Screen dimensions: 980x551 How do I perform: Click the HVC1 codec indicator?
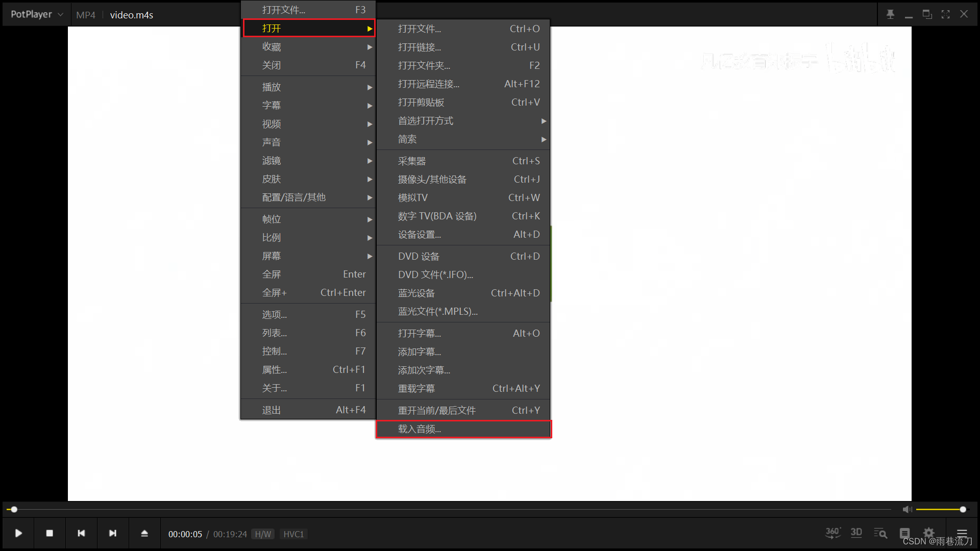coord(293,534)
